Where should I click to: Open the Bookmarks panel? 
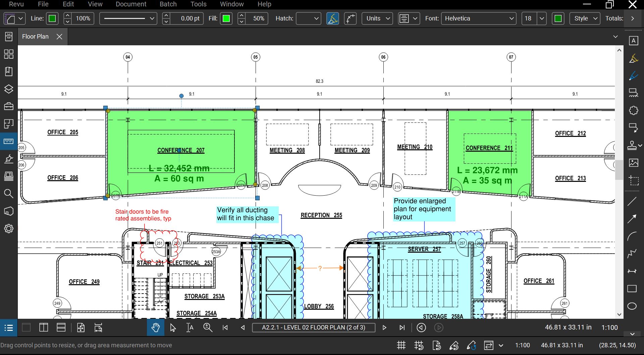[9, 72]
